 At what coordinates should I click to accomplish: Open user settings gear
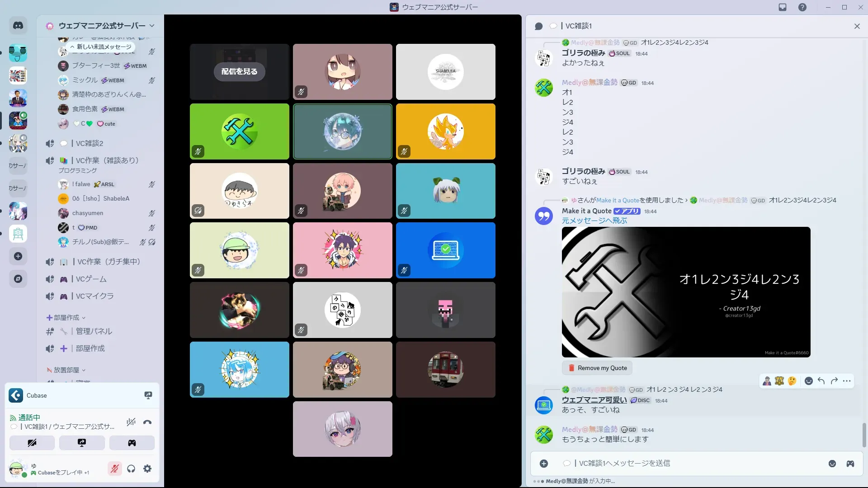(x=147, y=469)
